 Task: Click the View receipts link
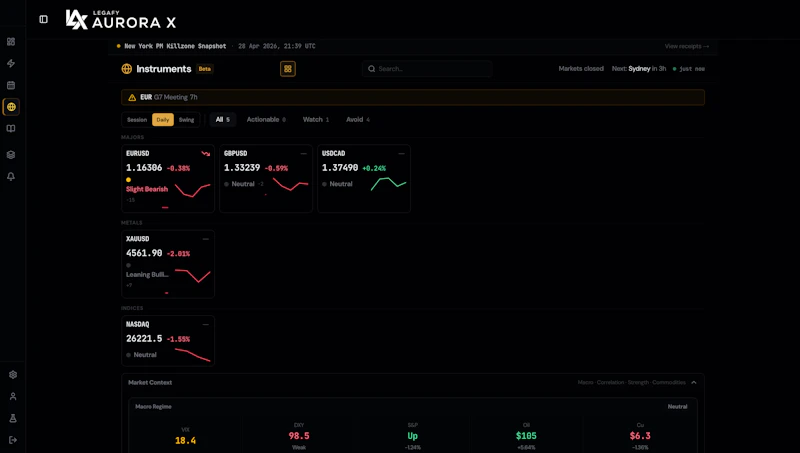(x=687, y=46)
